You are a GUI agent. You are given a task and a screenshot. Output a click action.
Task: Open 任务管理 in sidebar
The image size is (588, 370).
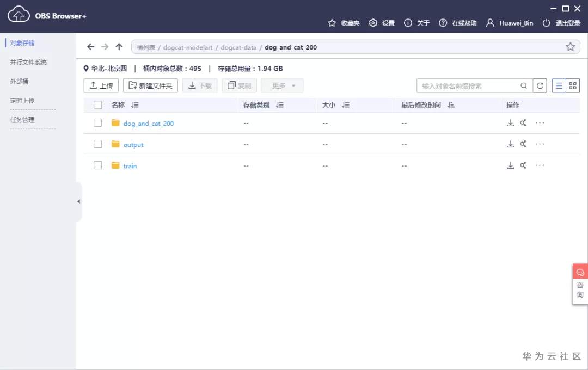[22, 120]
